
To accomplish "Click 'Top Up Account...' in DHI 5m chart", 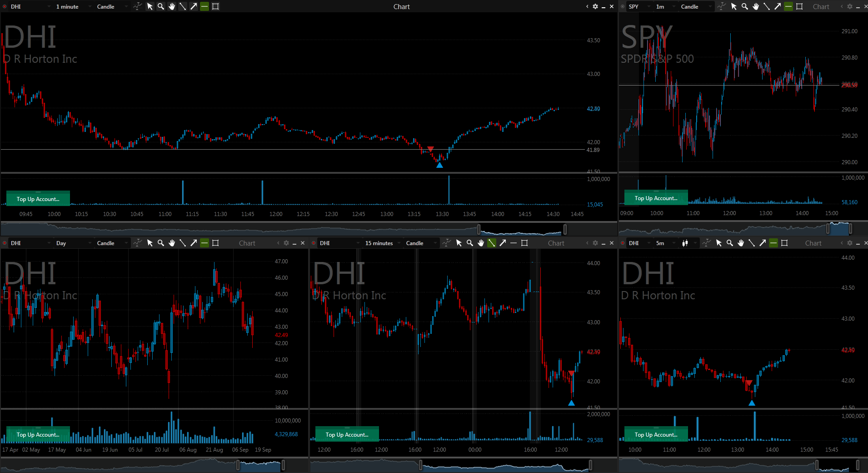I will [656, 434].
